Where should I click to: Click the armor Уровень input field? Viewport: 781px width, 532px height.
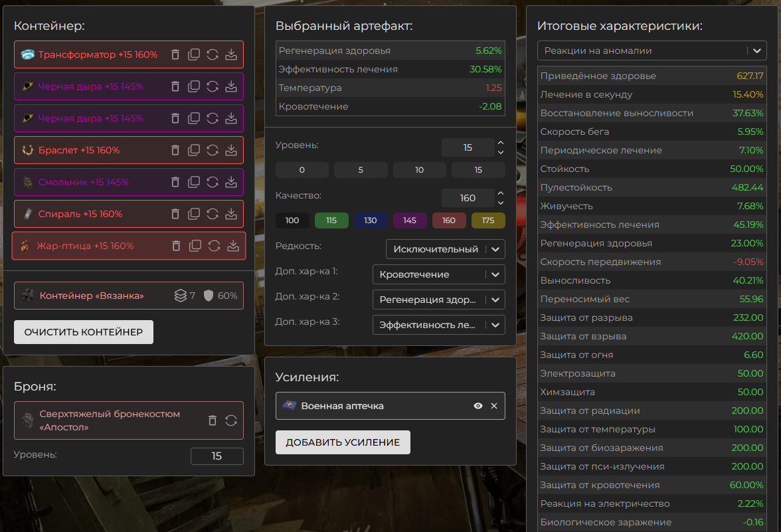tap(217, 456)
